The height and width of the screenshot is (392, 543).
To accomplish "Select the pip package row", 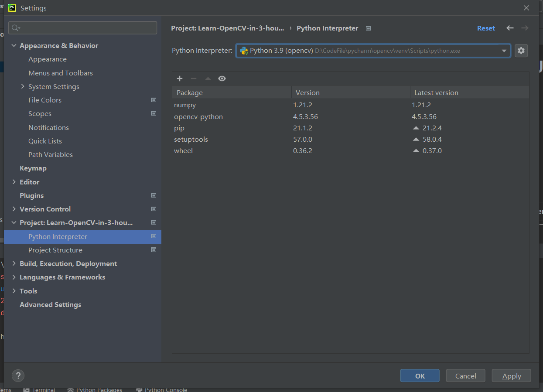I will [351, 128].
